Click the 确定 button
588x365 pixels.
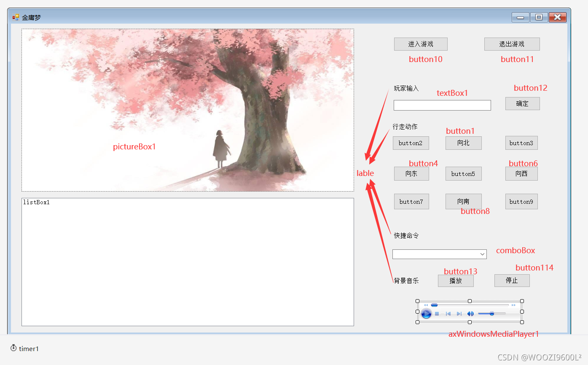pyautogui.click(x=522, y=103)
